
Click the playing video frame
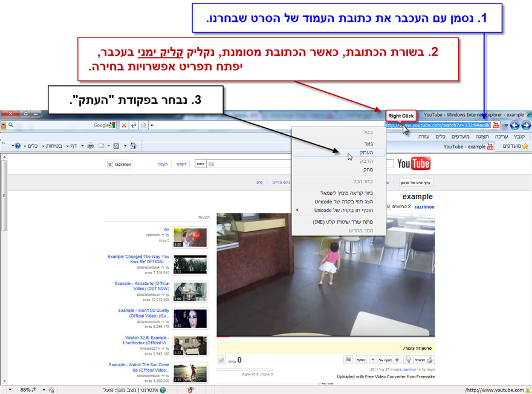[x=326, y=274]
